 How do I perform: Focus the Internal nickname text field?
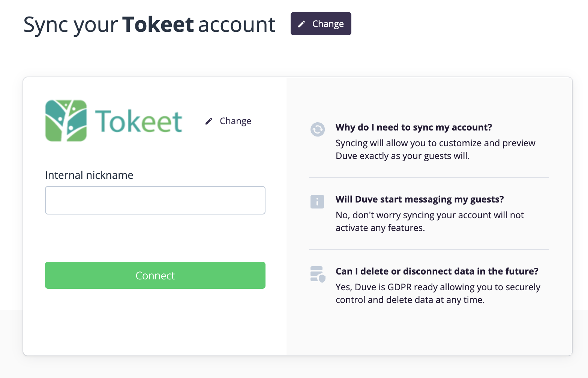(155, 200)
